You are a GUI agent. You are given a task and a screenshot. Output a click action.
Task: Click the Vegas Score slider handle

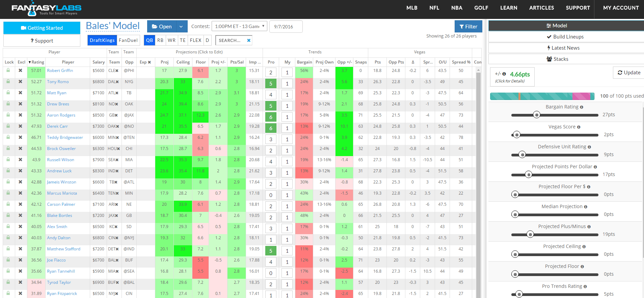516,135
